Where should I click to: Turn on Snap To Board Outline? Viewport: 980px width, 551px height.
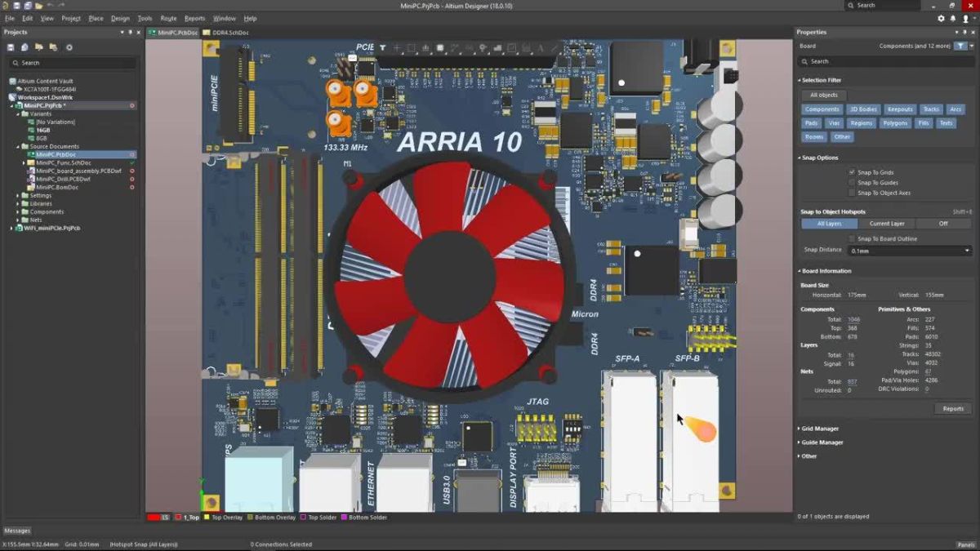pos(850,238)
